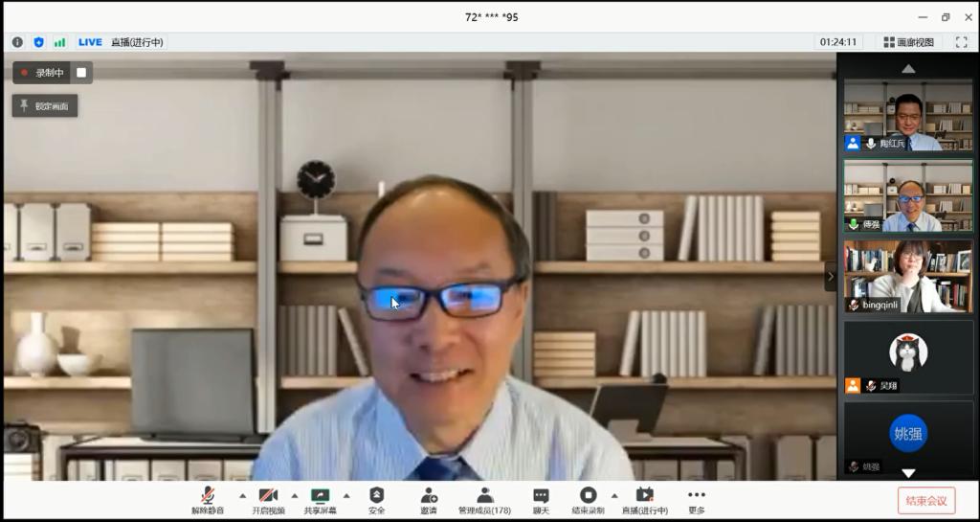Click 更多 three-dots menu
Screen dimensions: 980x522
(x=696, y=500)
